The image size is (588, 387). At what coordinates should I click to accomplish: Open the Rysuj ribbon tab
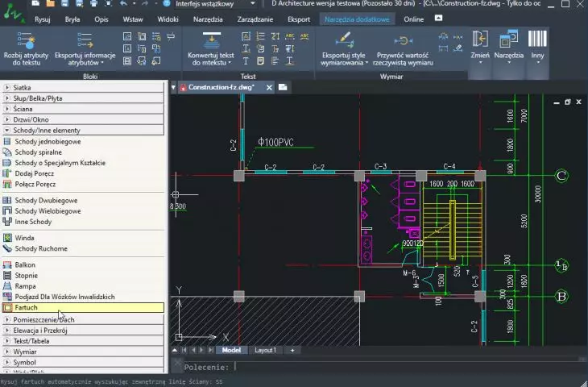[43, 19]
